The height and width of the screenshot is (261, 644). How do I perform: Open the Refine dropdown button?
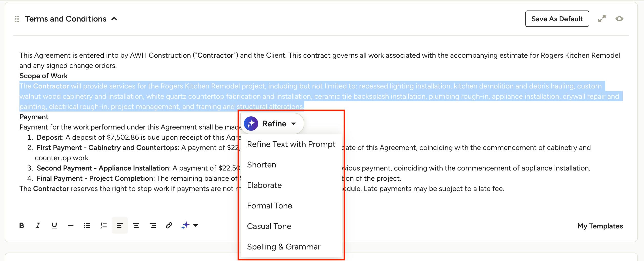click(x=272, y=124)
